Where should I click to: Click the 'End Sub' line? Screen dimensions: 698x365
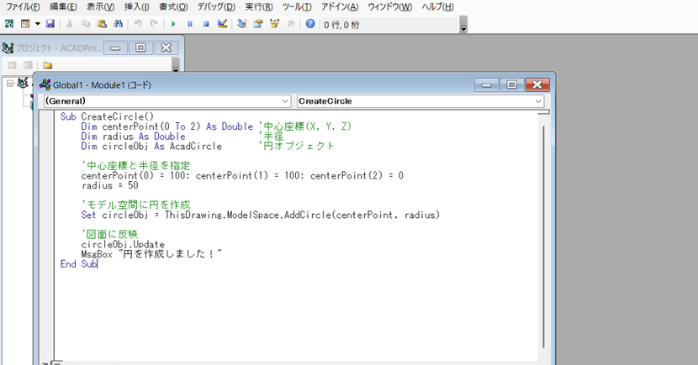tap(79, 264)
